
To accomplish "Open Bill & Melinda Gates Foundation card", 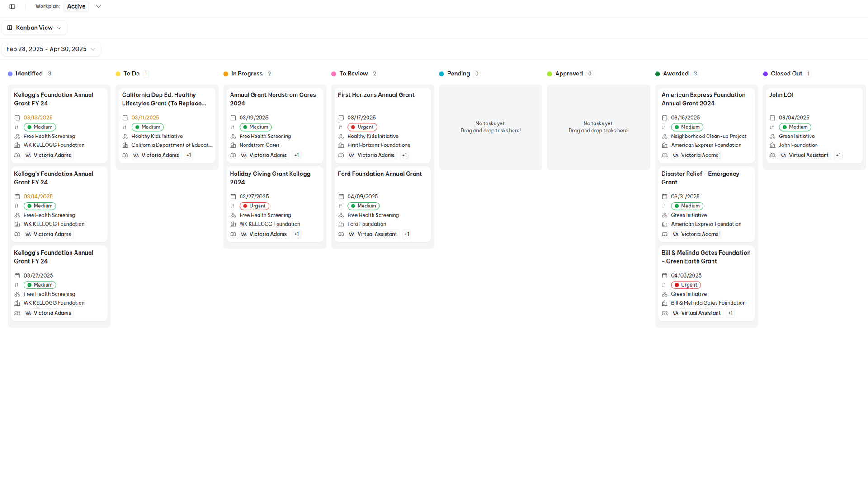I will point(707,283).
